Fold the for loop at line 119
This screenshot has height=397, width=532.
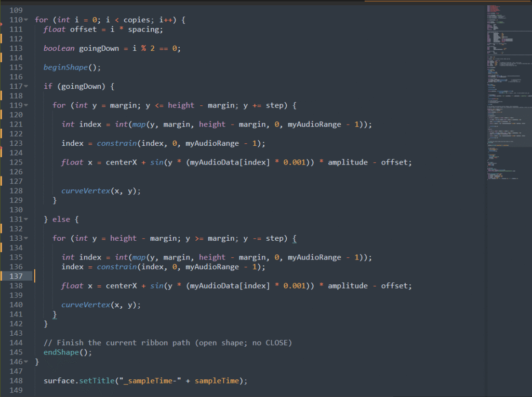pos(25,105)
